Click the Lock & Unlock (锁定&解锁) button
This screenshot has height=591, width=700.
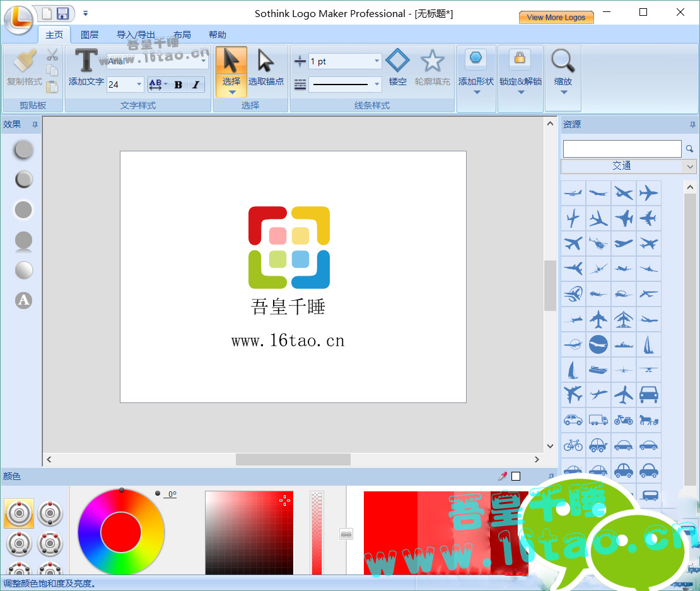[x=520, y=68]
